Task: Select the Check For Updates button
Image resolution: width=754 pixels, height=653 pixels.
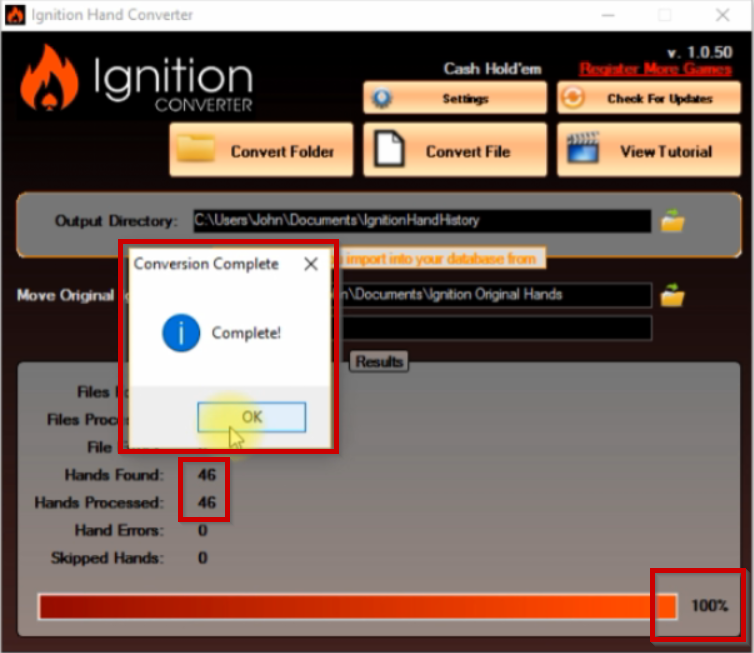Action: point(649,98)
